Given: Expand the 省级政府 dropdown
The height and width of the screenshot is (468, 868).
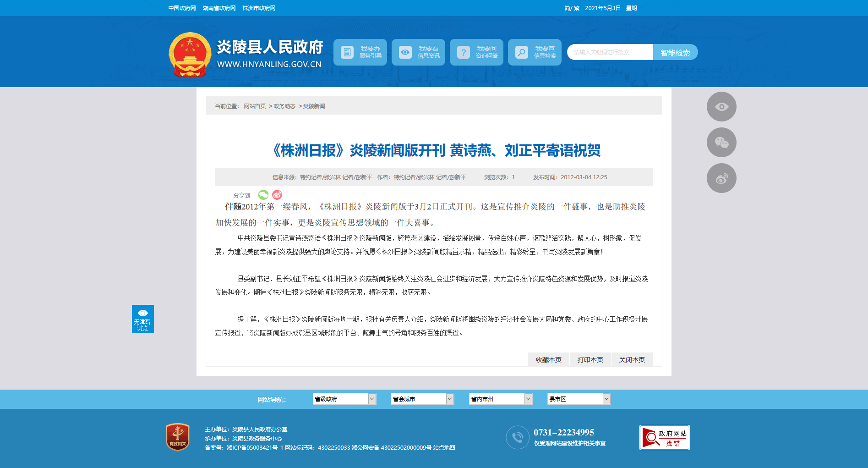Looking at the screenshot, I should (x=344, y=399).
